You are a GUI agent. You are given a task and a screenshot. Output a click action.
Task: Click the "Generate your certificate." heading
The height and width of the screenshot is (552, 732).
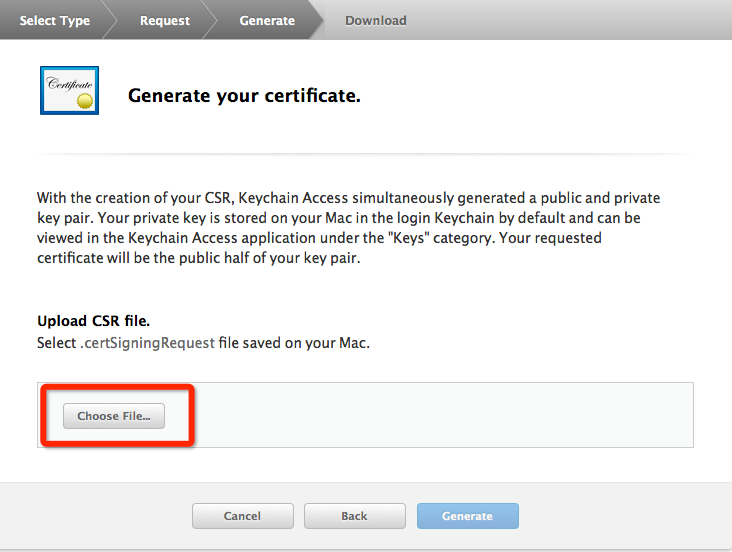click(x=244, y=96)
